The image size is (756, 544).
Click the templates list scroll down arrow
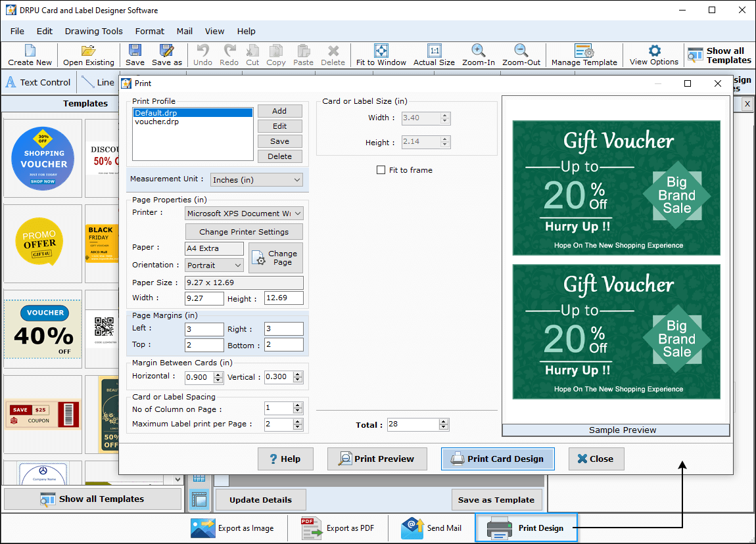[178, 480]
